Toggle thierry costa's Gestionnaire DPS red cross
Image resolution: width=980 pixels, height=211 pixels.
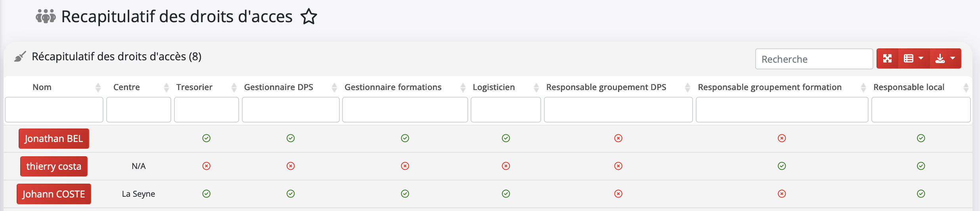pyautogui.click(x=291, y=166)
